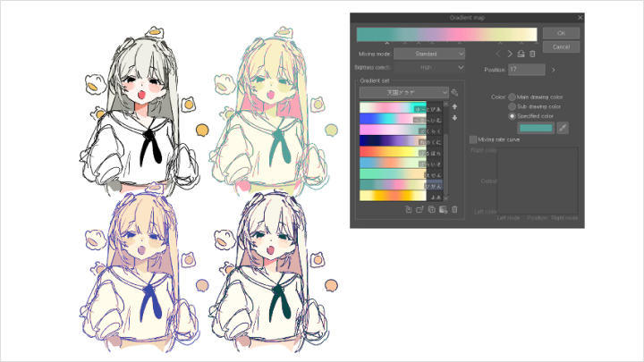Open the Gradient set selection dropdown
This screenshot has width=644, height=362.
click(x=404, y=92)
